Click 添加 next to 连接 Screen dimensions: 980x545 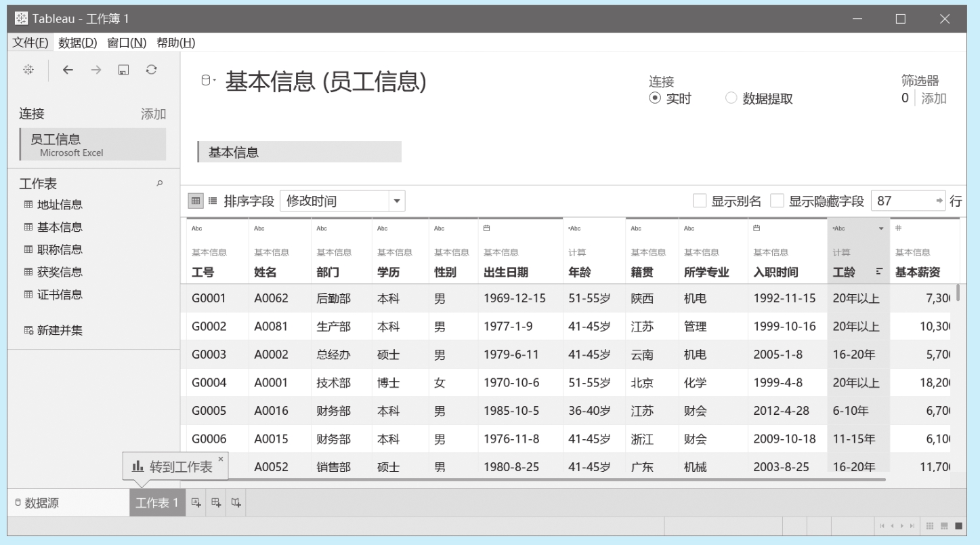(153, 114)
